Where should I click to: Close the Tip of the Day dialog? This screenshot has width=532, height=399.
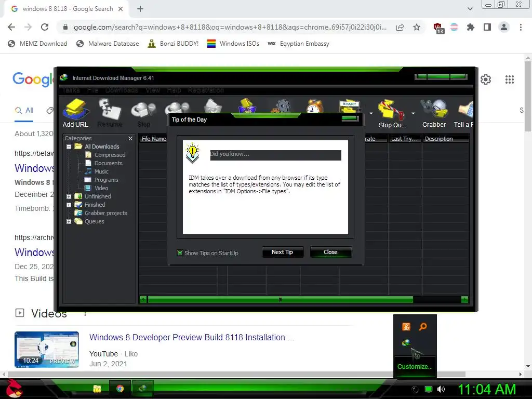click(x=330, y=252)
